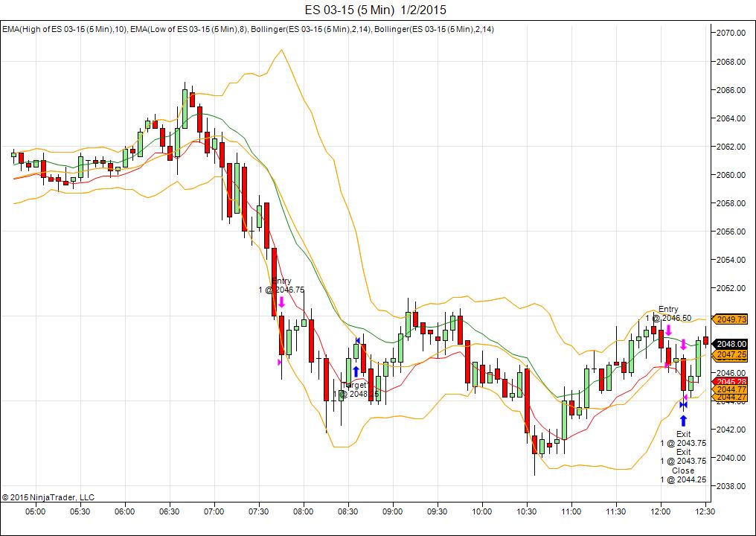Select the red 2045.28 price marker
The width and height of the screenshot is (756, 536).
coord(731,381)
